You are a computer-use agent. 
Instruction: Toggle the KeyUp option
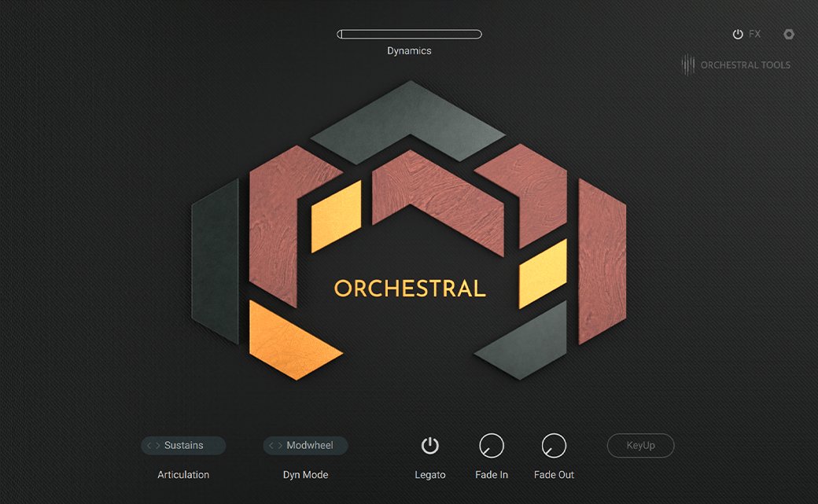(640, 445)
